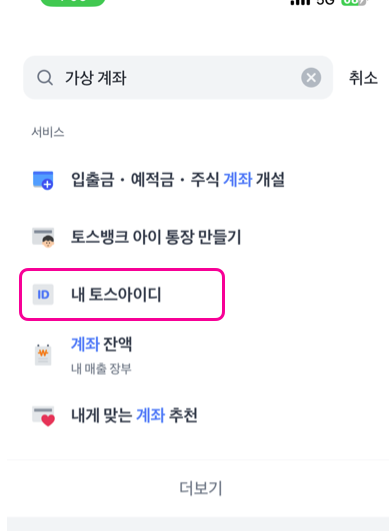This screenshot has width=389, height=531.
Task: Tap the orange won receipt icon
Action: coord(43,355)
